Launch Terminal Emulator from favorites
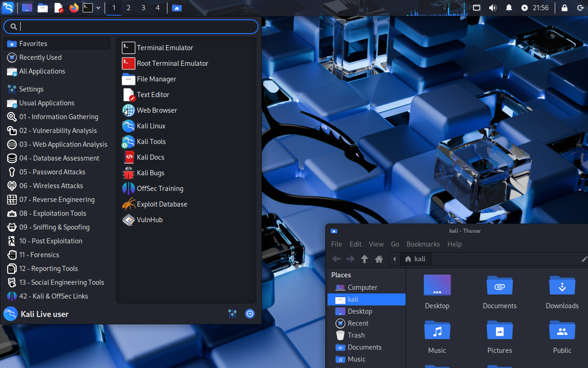The width and height of the screenshot is (588, 368). [186, 48]
